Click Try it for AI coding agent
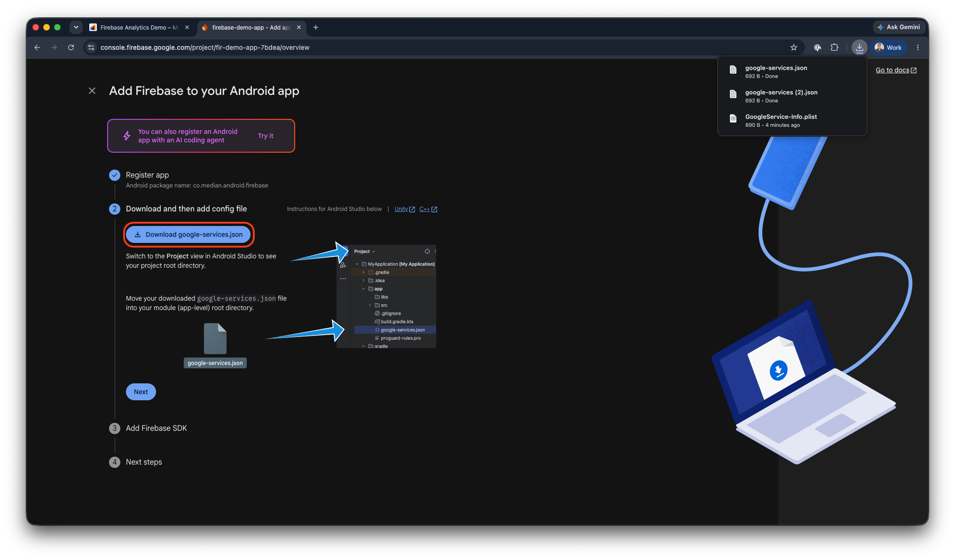The width and height of the screenshot is (955, 560). [266, 136]
